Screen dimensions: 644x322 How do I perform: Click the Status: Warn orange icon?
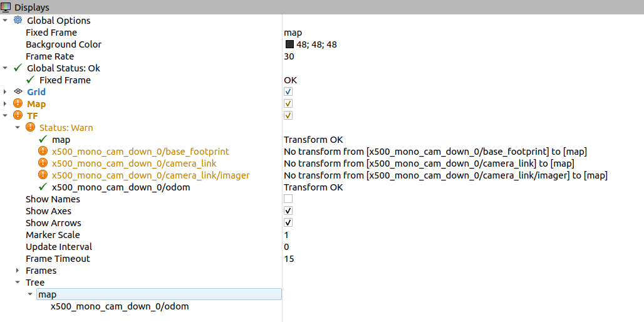(x=30, y=128)
